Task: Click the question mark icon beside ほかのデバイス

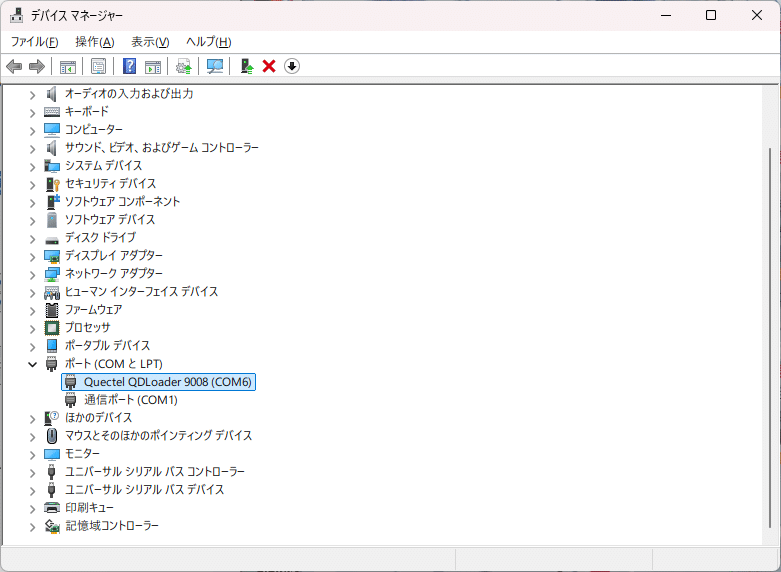Action: click(x=52, y=418)
